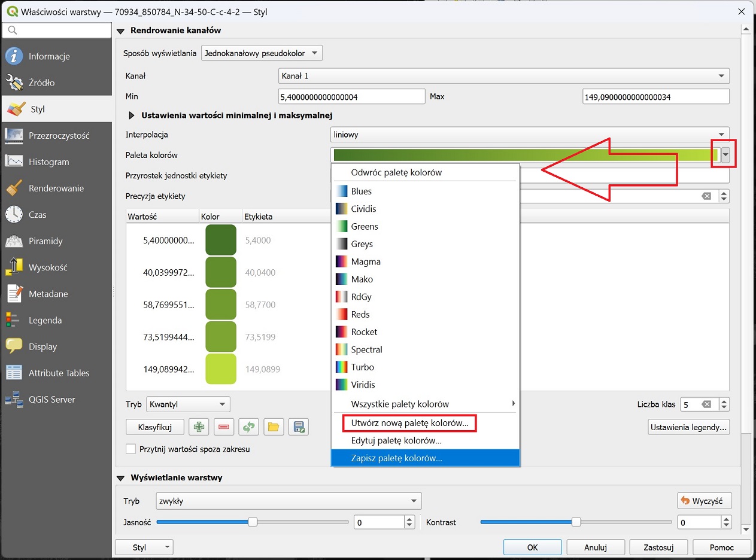Open the Wysokość section
The width and height of the screenshot is (756, 560).
pos(56,267)
